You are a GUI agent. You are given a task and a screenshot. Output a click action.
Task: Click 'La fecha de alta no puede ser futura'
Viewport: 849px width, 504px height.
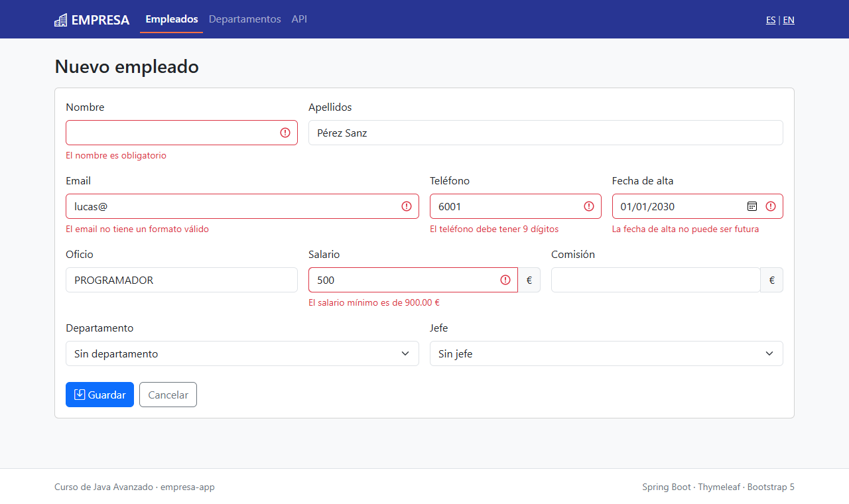tap(685, 229)
